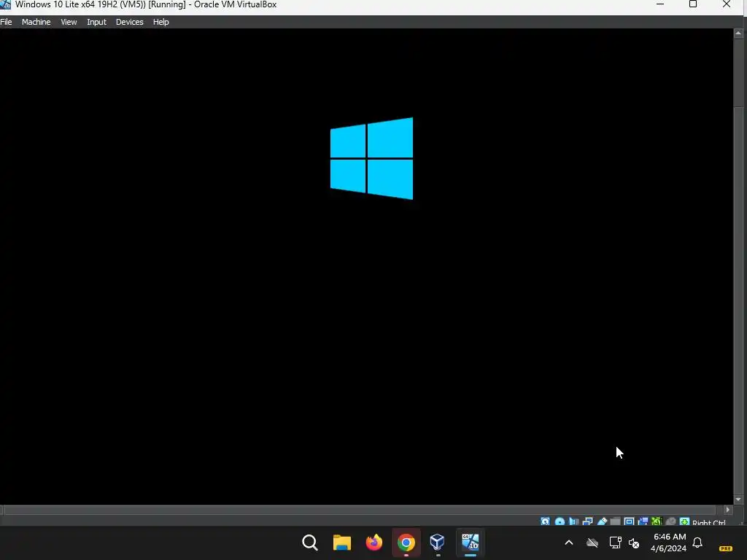This screenshot has width=747, height=560.
Task: Minimize the VirtualBox VM window
Action: click(x=660, y=4)
